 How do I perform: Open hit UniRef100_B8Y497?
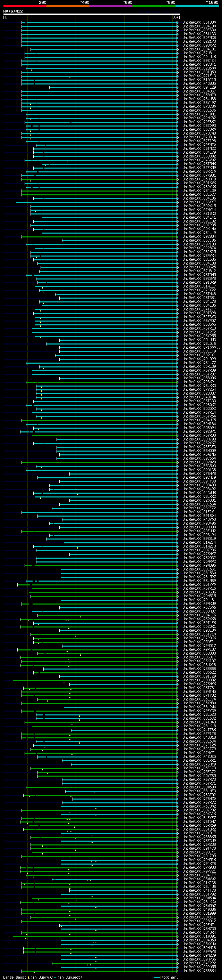click(x=199, y=103)
